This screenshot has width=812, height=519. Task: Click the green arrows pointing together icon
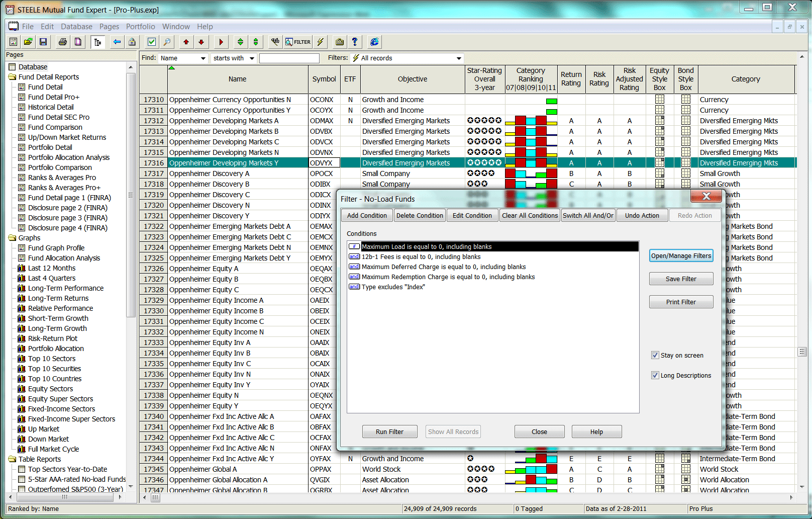click(x=256, y=42)
